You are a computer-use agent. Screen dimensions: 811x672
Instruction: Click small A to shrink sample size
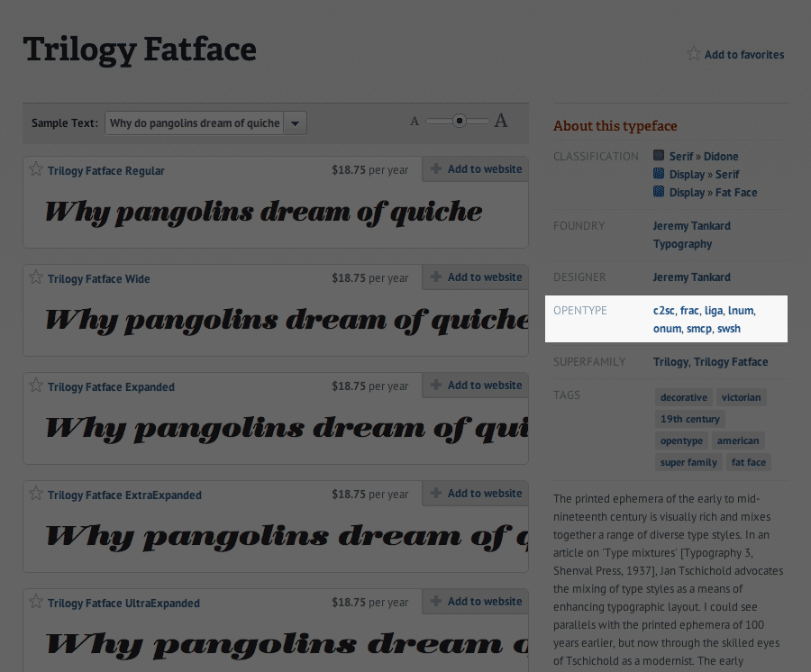(x=415, y=122)
